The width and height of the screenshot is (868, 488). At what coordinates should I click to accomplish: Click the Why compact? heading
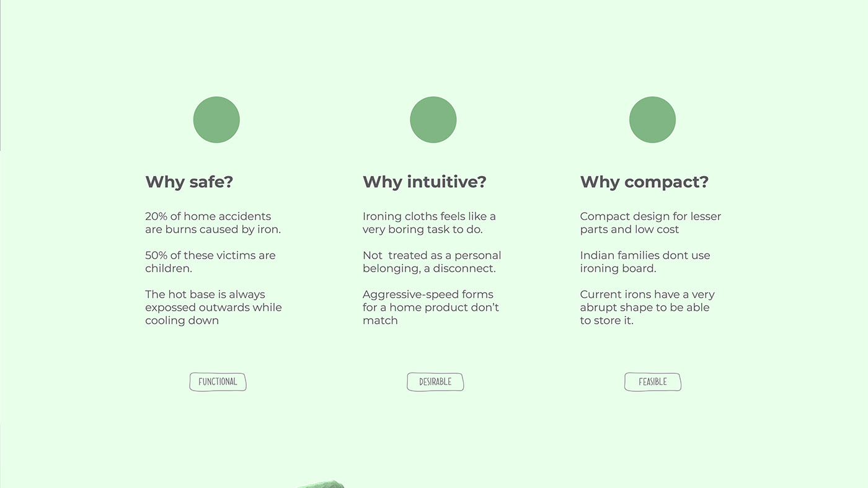coord(644,182)
